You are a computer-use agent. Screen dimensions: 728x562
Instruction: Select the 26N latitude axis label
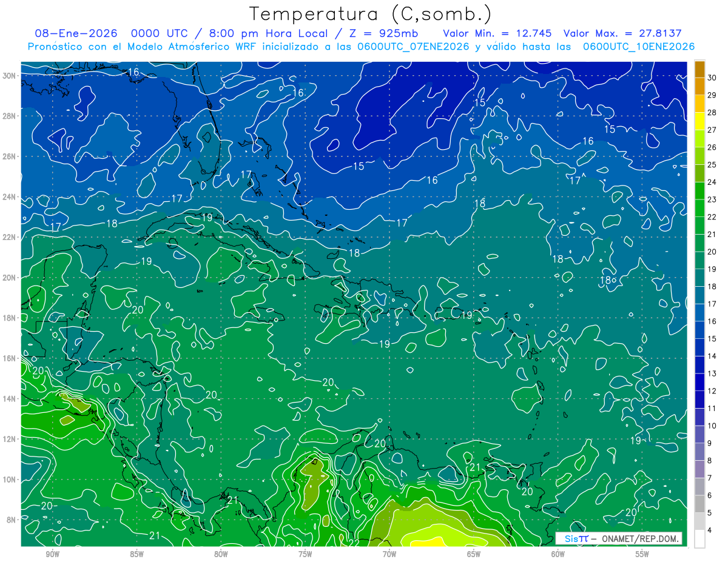(x=10, y=156)
